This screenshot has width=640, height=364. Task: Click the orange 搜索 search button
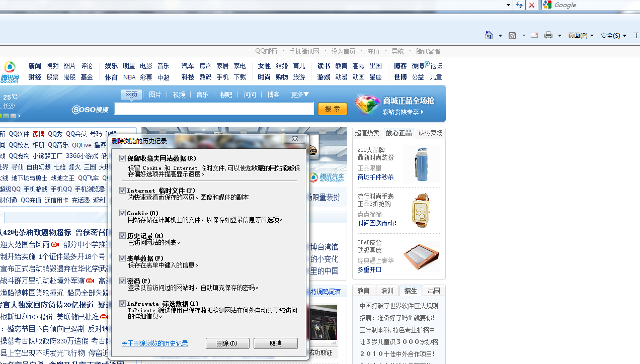pyautogui.click(x=333, y=109)
